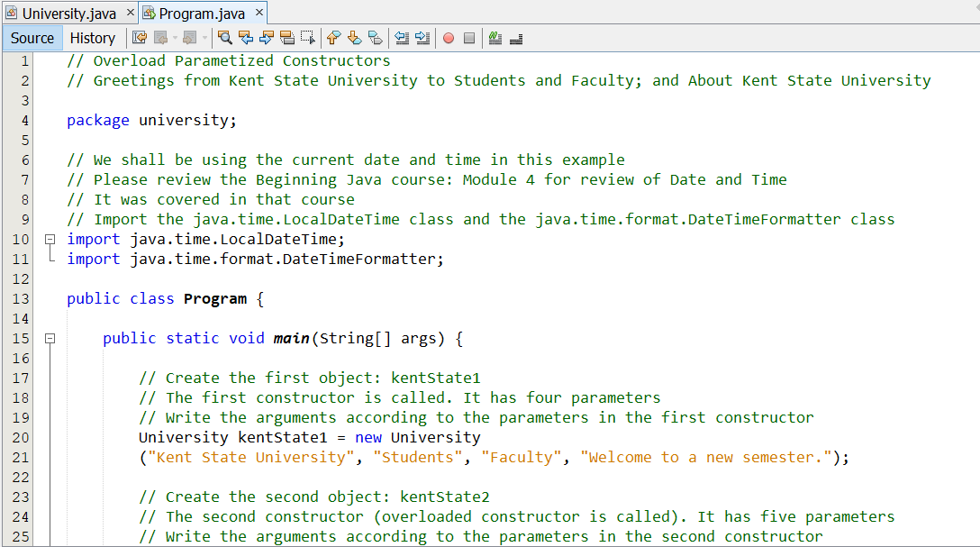
Task: Open the History view
Action: tap(93, 38)
